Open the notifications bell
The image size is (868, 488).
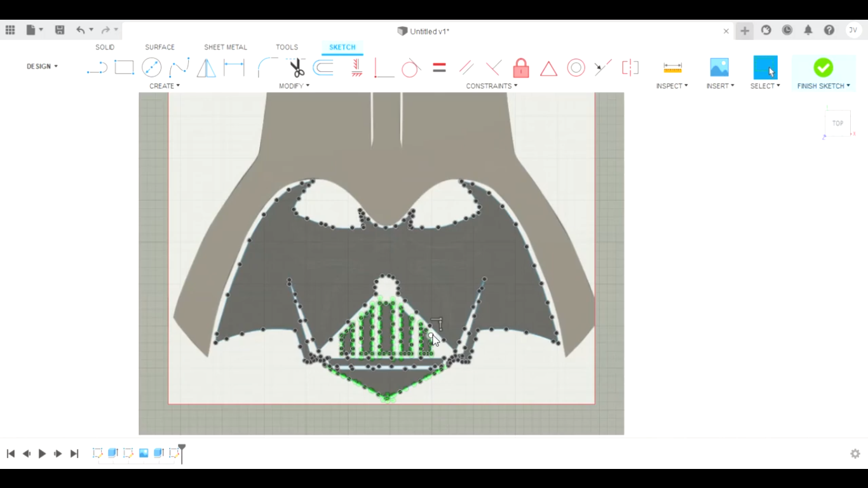808,30
